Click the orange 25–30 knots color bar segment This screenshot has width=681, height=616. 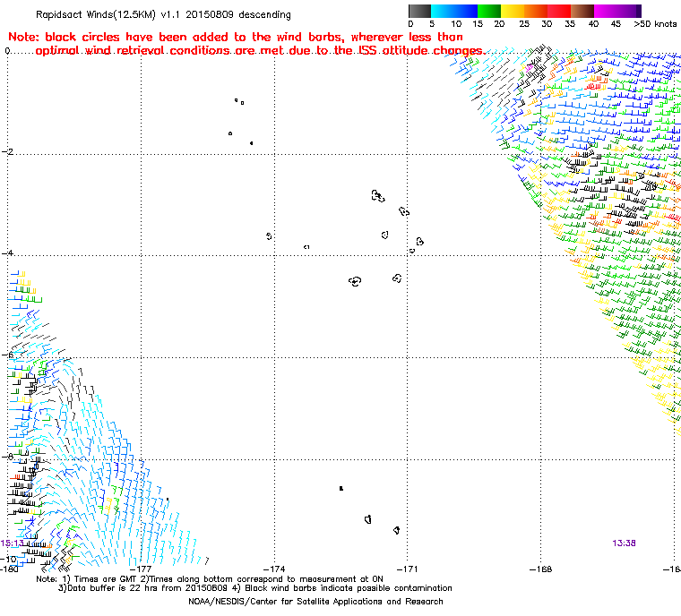click(536, 11)
